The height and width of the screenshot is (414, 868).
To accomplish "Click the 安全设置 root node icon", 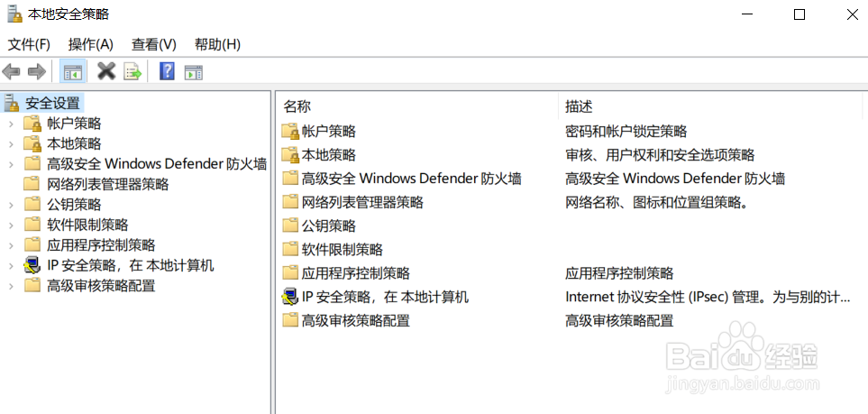I will tap(12, 103).
